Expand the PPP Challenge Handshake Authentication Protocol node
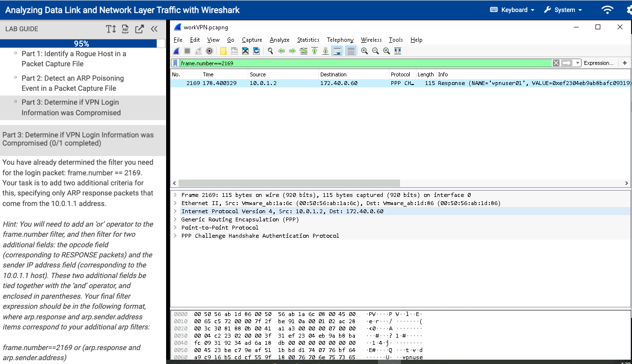 (x=176, y=235)
